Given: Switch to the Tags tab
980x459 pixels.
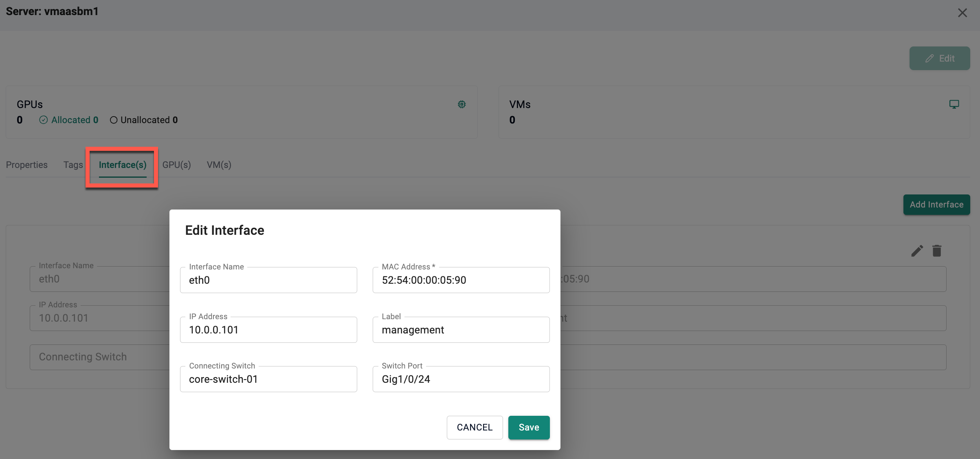Looking at the screenshot, I should click(73, 165).
